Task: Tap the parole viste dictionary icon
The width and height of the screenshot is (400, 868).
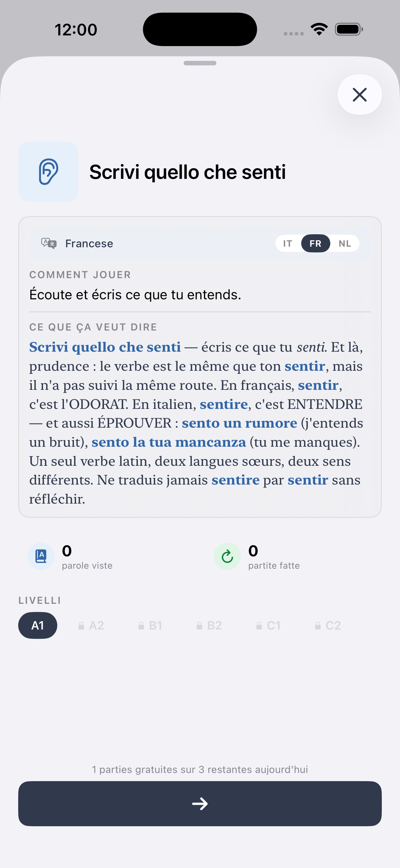Action: 41,556
